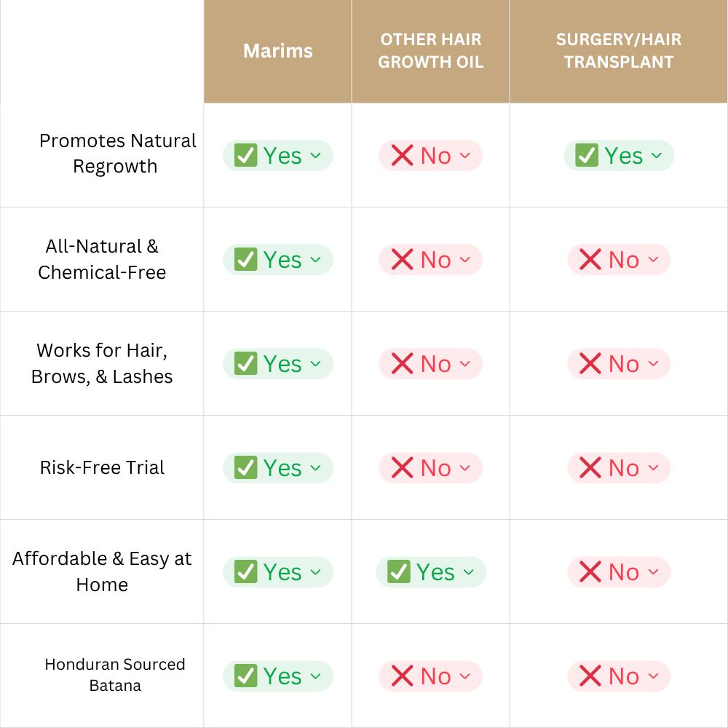This screenshot has width=728, height=728.
Task: Click the Risk-Free Trial row label
Action: 102,467
